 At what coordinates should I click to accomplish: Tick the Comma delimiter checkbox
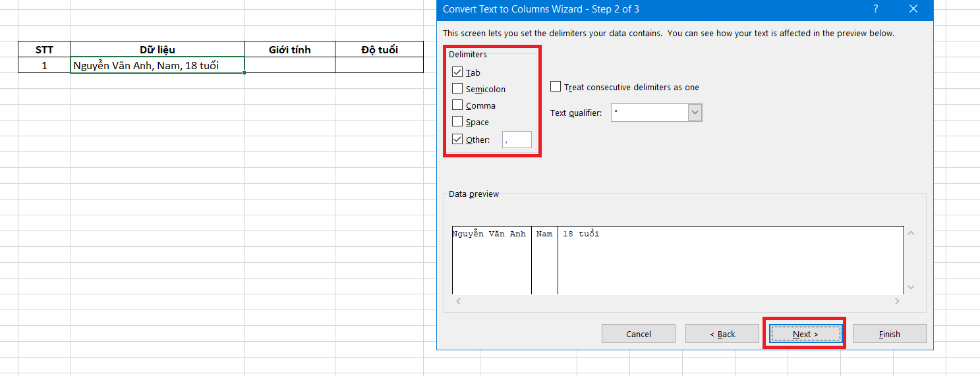coord(457,105)
